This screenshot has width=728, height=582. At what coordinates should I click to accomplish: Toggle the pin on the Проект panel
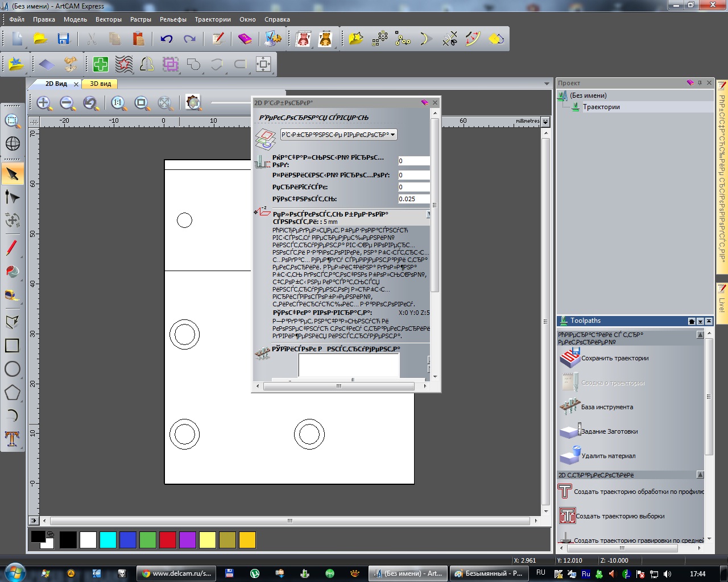700,83
